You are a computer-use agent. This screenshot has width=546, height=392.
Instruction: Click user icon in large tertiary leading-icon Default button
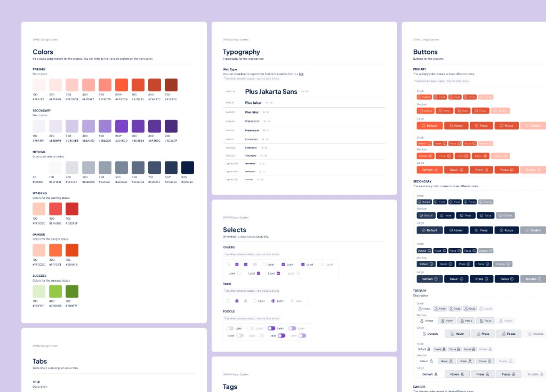point(424,334)
